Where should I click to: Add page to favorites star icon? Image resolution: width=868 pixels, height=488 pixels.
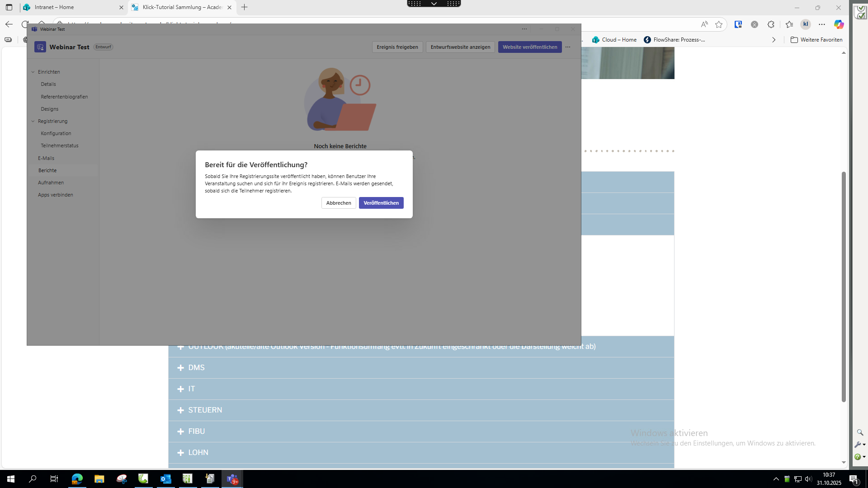click(719, 24)
